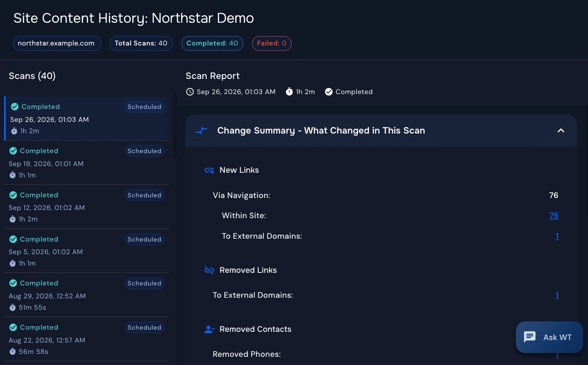Click the Removed Links broken-chain icon
588x365 pixels.
[209, 270]
